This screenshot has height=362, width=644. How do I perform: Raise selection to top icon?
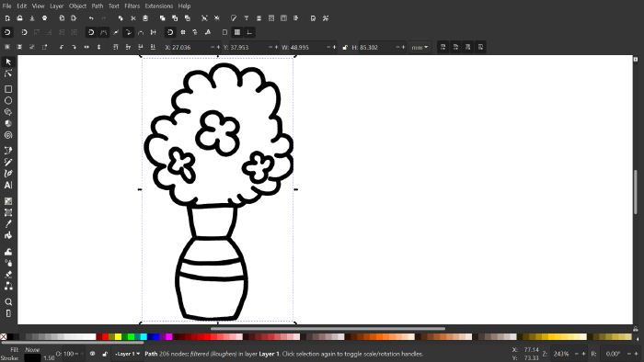115,47
